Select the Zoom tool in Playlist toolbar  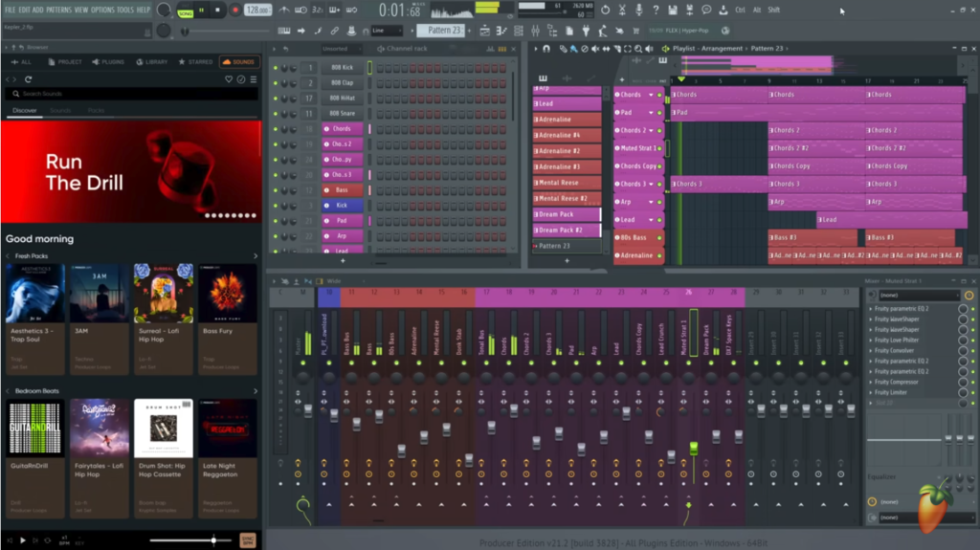pyautogui.click(x=638, y=49)
